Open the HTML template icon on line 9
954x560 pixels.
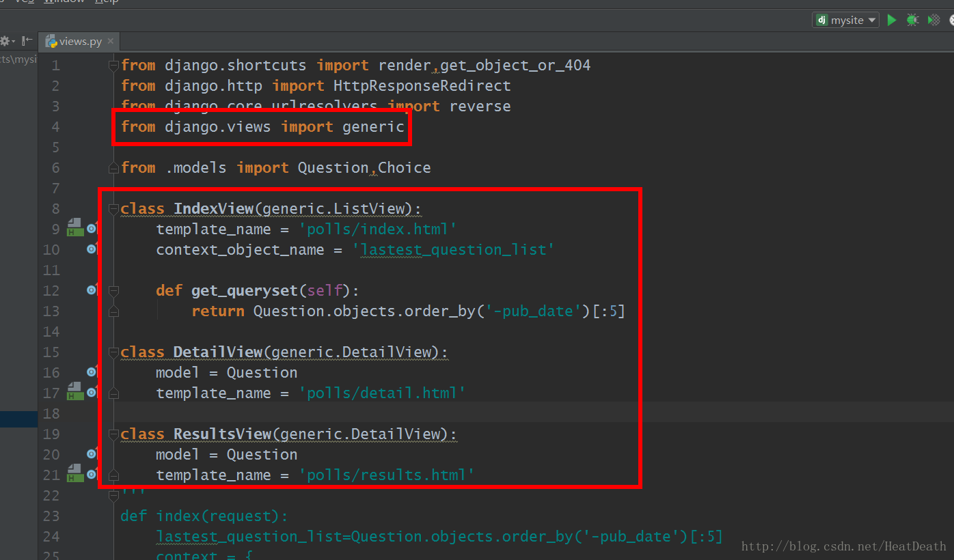point(74,228)
